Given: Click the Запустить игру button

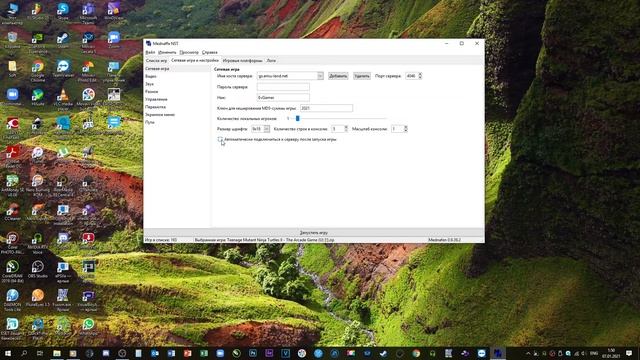Looking at the screenshot, I should coord(313,233).
